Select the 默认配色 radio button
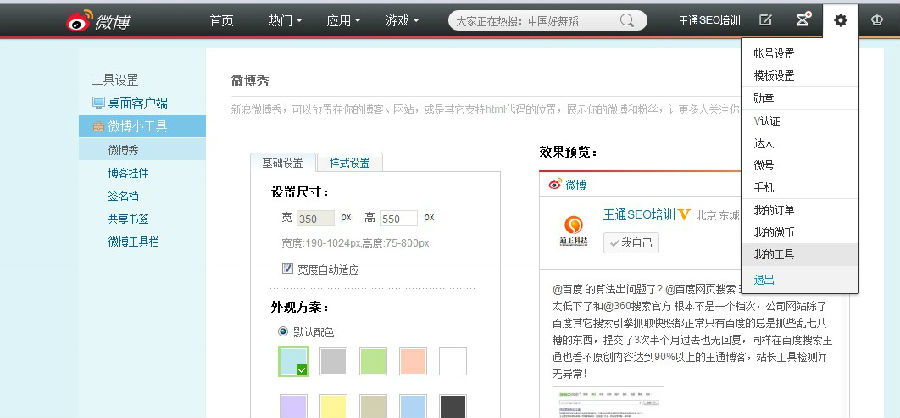This screenshot has height=418, width=900. click(x=283, y=330)
